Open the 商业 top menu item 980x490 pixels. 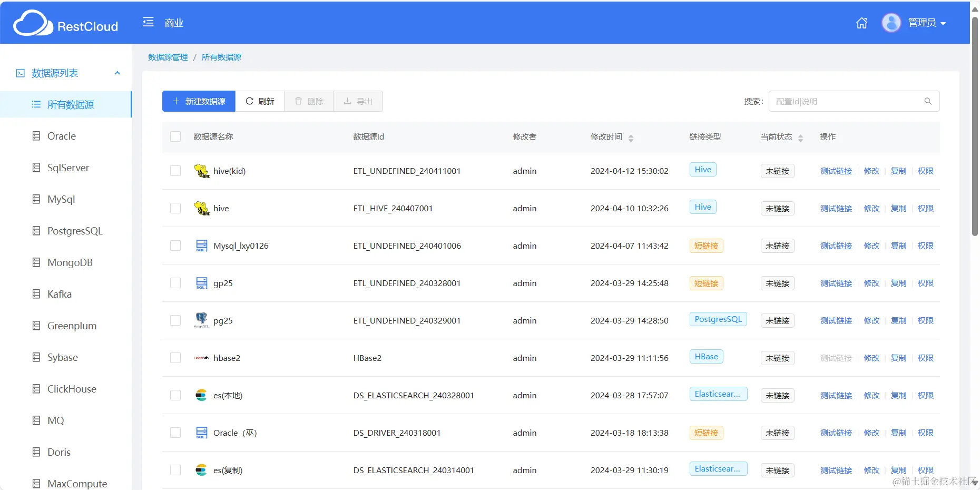coord(174,23)
